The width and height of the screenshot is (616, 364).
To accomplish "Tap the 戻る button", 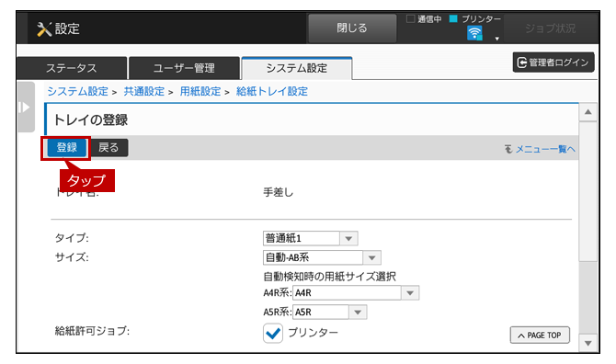I will pos(108,148).
